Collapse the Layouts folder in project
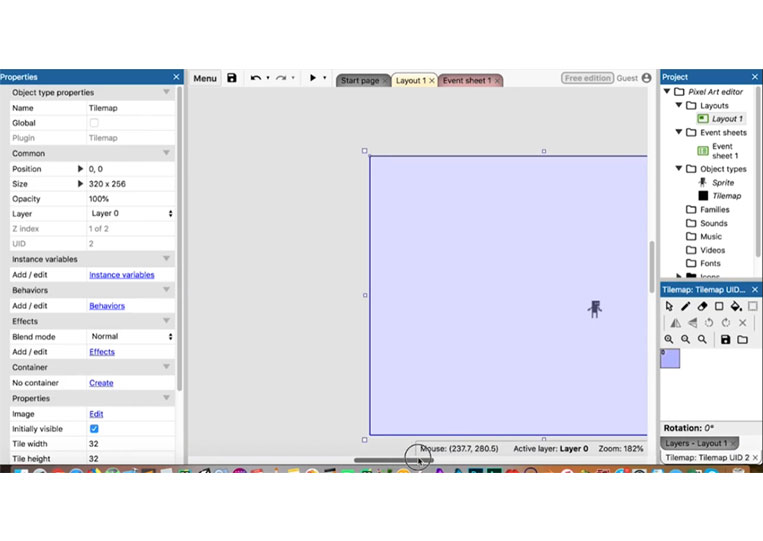This screenshot has height=541, width=763. 679,105
